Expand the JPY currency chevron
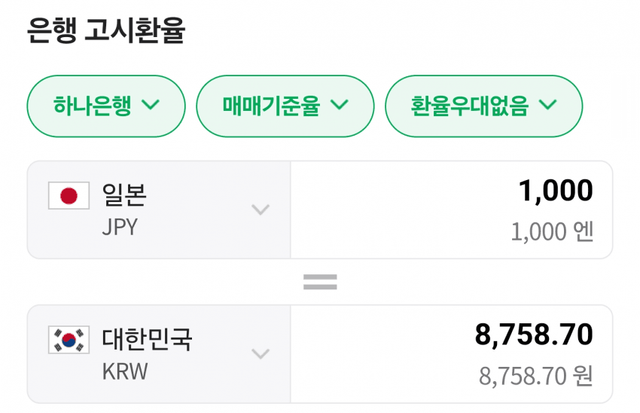This screenshot has width=640, height=413. point(261,210)
